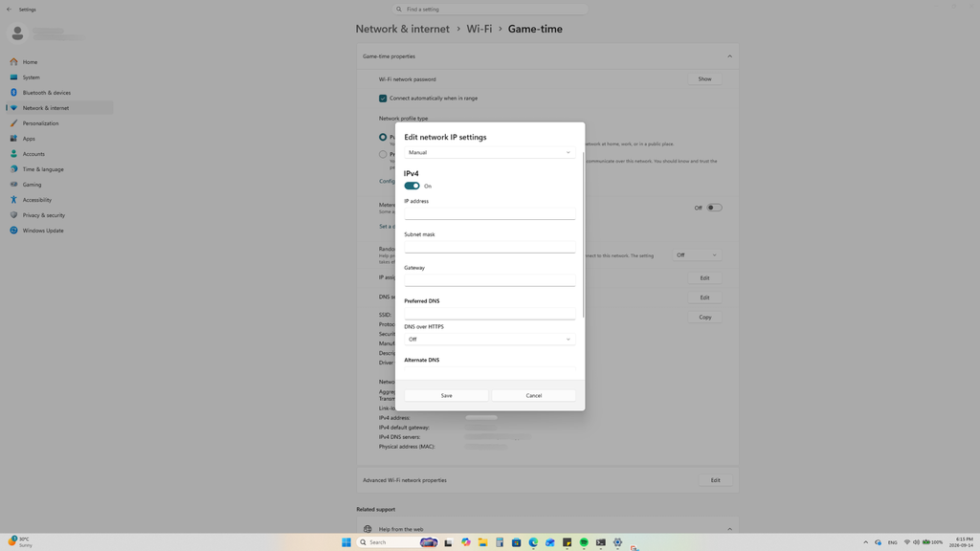
Task: Copy the network properties
Action: pyautogui.click(x=704, y=318)
